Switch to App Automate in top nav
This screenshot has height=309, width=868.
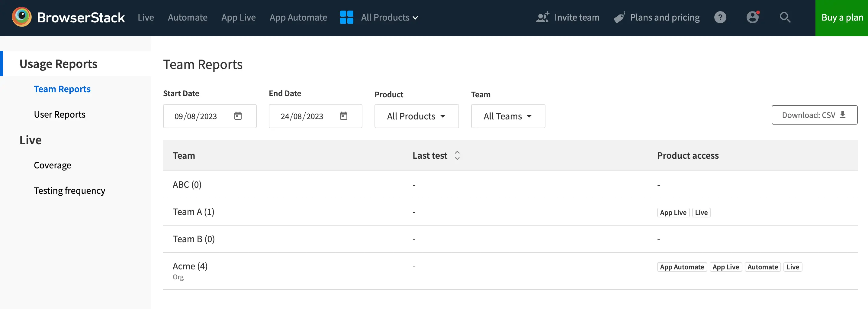298,18
